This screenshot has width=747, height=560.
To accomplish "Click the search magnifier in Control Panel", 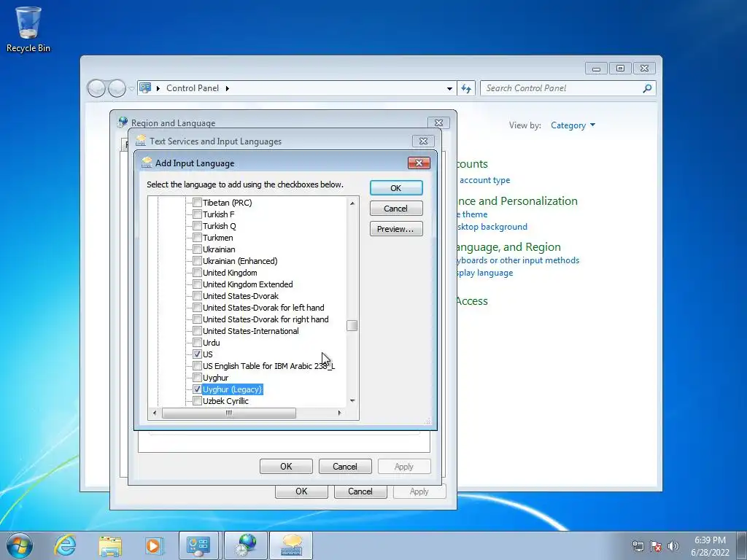I will pos(647,88).
